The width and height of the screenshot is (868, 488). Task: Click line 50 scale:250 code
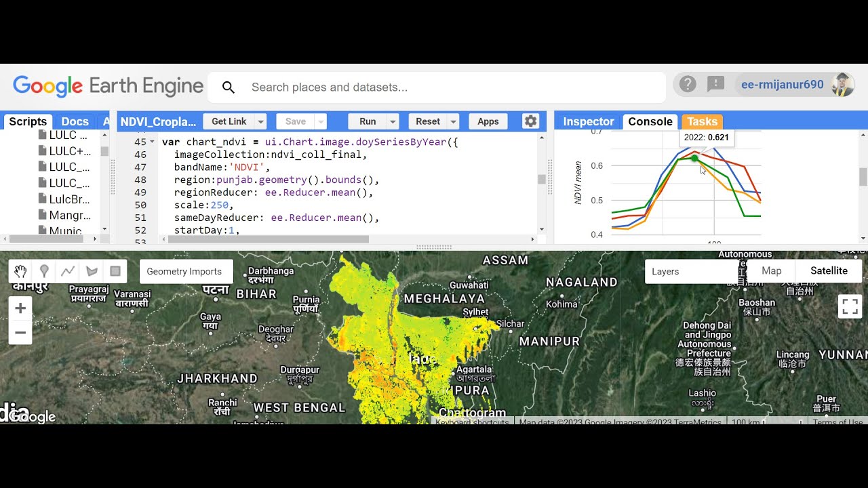(x=203, y=205)
